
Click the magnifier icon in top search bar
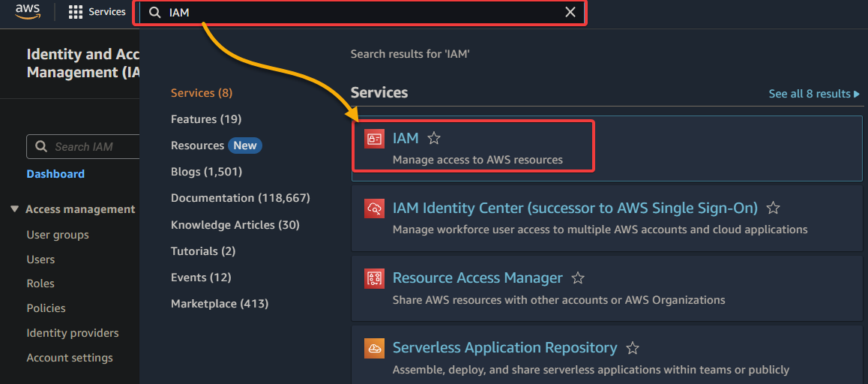pos(156,12)
